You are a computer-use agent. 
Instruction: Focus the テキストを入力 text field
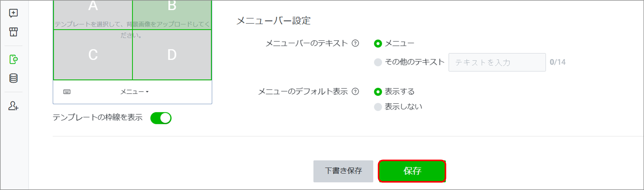tap(497, 62)
